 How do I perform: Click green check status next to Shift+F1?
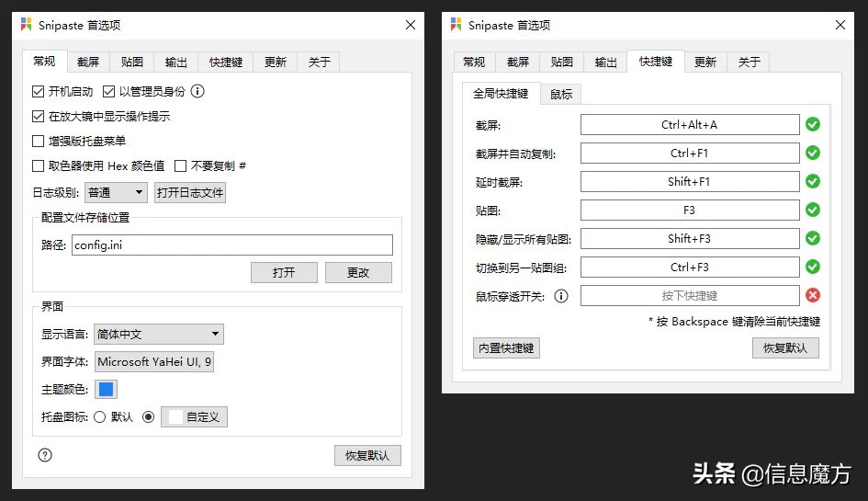[813, 181]
